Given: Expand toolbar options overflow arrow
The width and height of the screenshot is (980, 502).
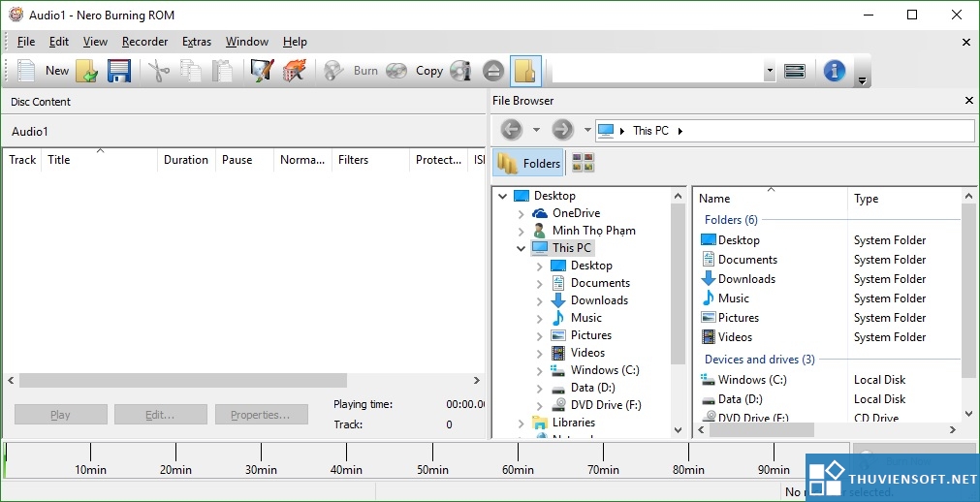Looking at the screenshot, I should click(x=862, y=80).
